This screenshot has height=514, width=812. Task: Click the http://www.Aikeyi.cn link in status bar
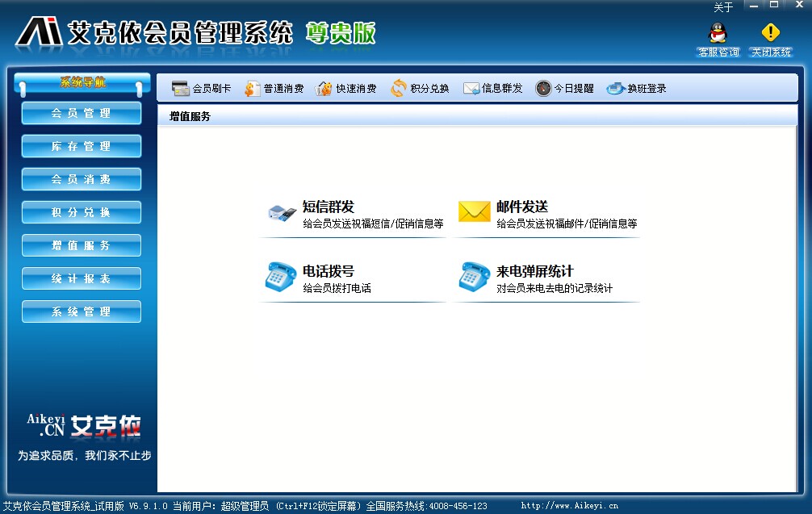(570, 506)
